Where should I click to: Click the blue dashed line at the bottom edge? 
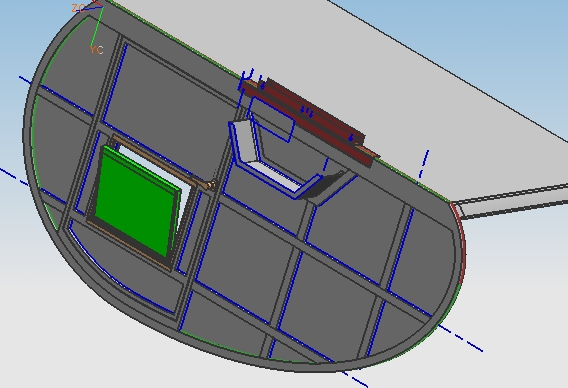pyautogui.click(x=356, y=379)
